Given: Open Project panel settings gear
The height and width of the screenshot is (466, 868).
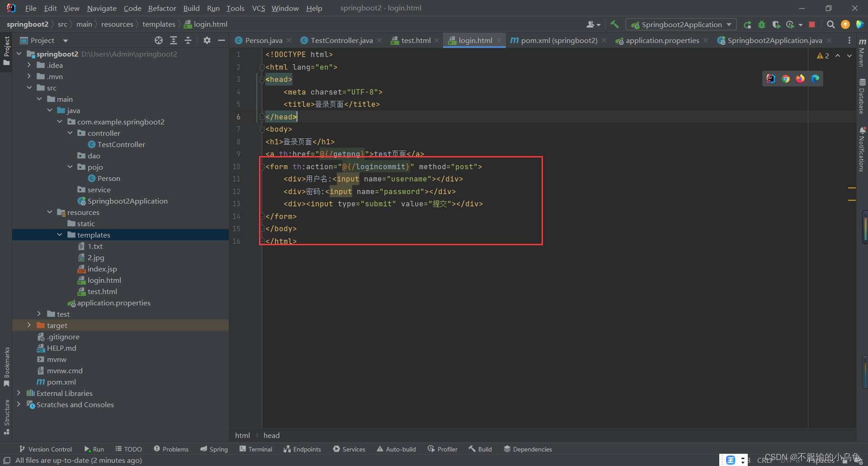Looking at the screenshot, I should click(x=207, y=40).
